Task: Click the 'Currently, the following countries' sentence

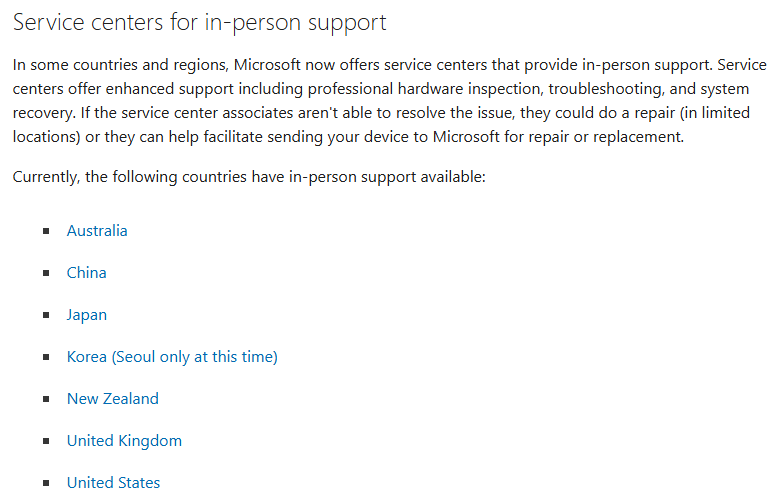Action: click(x=249, y=177)
